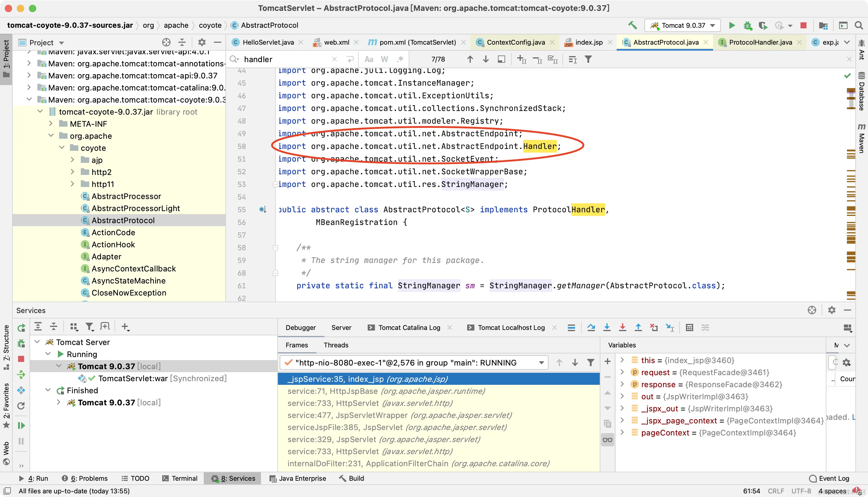The image size is (868, 497).
Task: Run Tomcat with the green play icon
Action: coord(731,25)
